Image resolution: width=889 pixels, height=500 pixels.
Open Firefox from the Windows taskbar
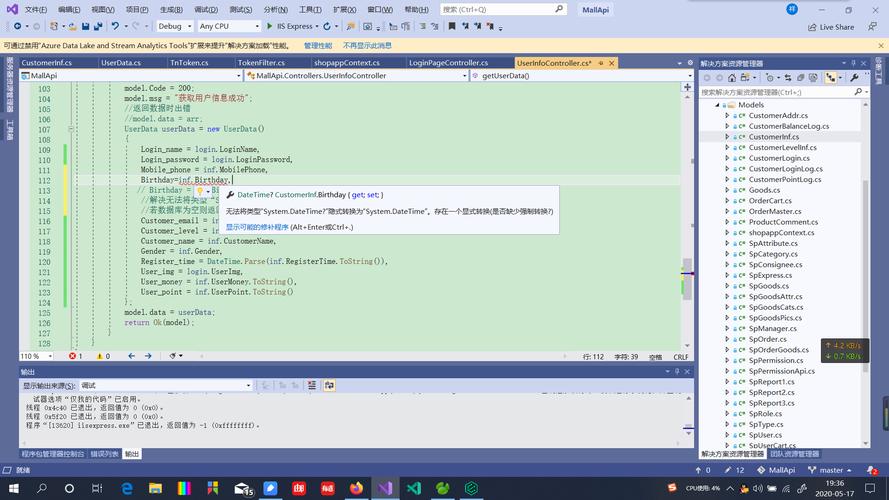click(x=356, y=488)
